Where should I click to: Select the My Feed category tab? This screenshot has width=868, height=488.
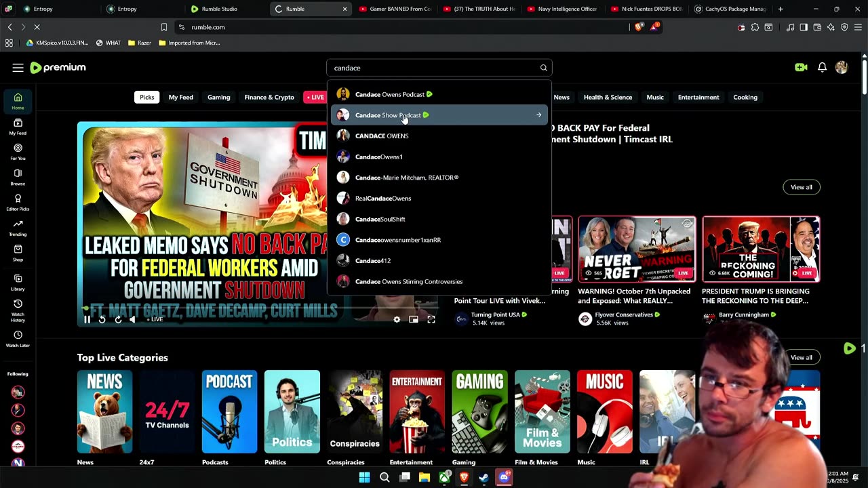point(181,97)
